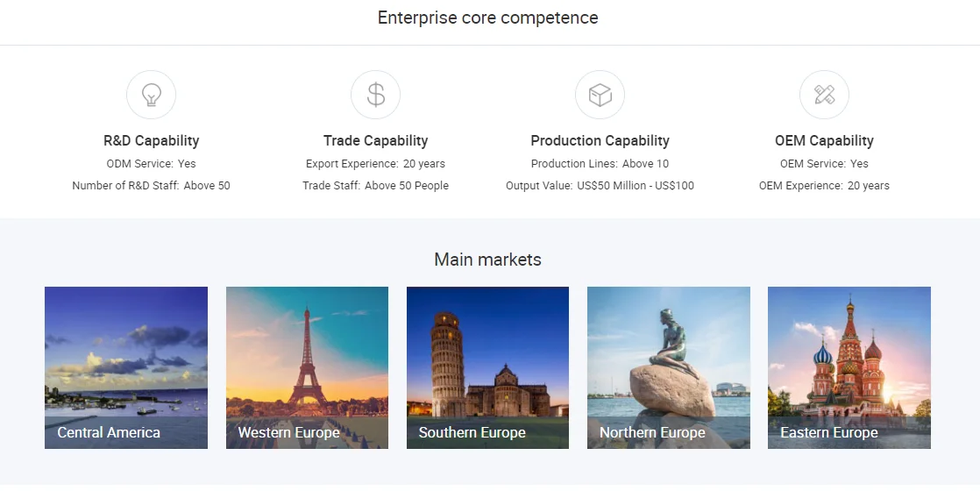Click the dollar sign Trade Capability icon
Viewport: 980px width, 491px height.
click(375, 95)
